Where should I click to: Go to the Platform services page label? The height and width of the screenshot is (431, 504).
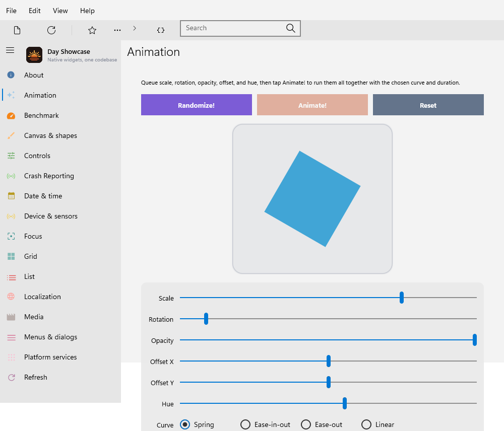coord(50,357)
